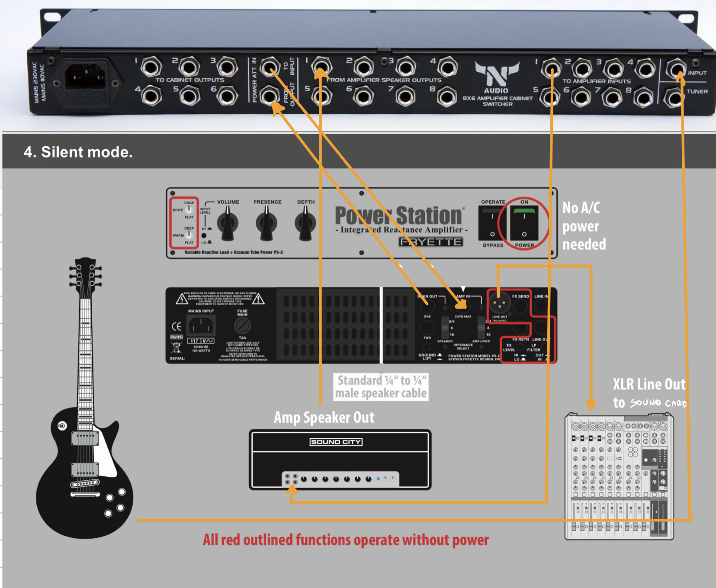Viewport: 716px width, 588px height.
Task: Click the '4. Silent mode.' heading
Action: click(x=78, y=152)
